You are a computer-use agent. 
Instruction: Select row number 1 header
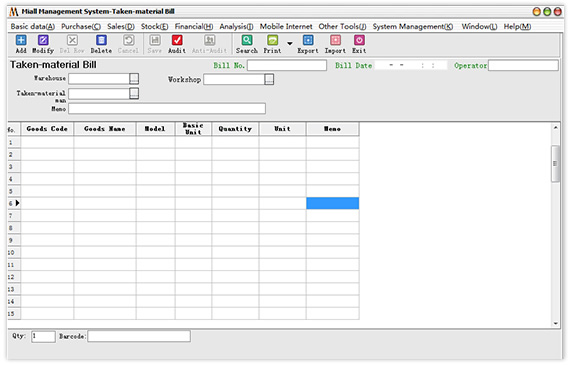coord(14,142)
